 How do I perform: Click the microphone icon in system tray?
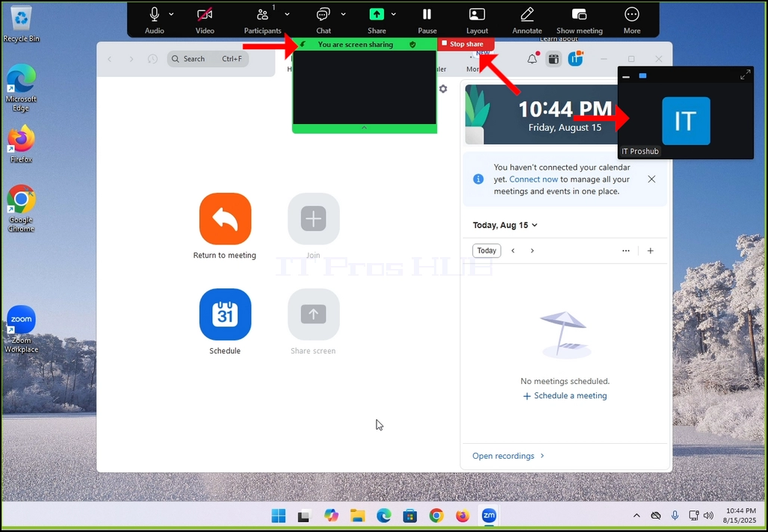675,516
